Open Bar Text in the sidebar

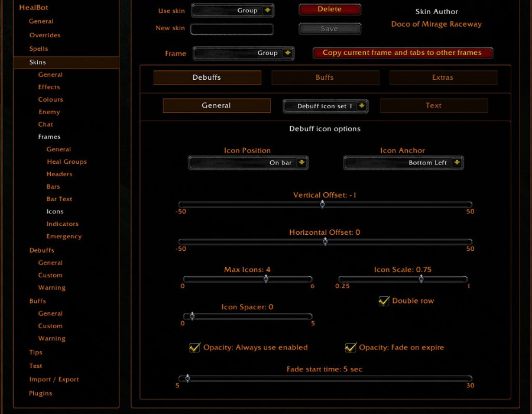coord(59,199)
